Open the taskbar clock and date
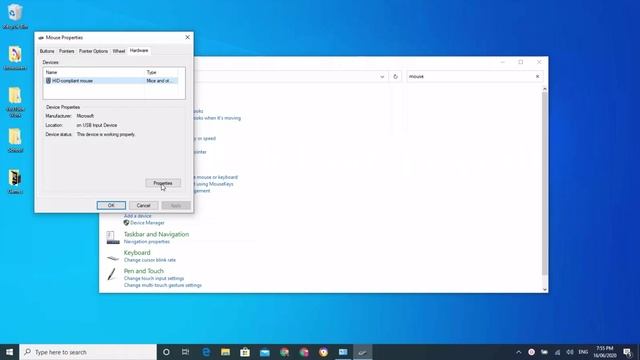This screenshot has width=640, height=360. pyautogui.click(x=604, y=352)
